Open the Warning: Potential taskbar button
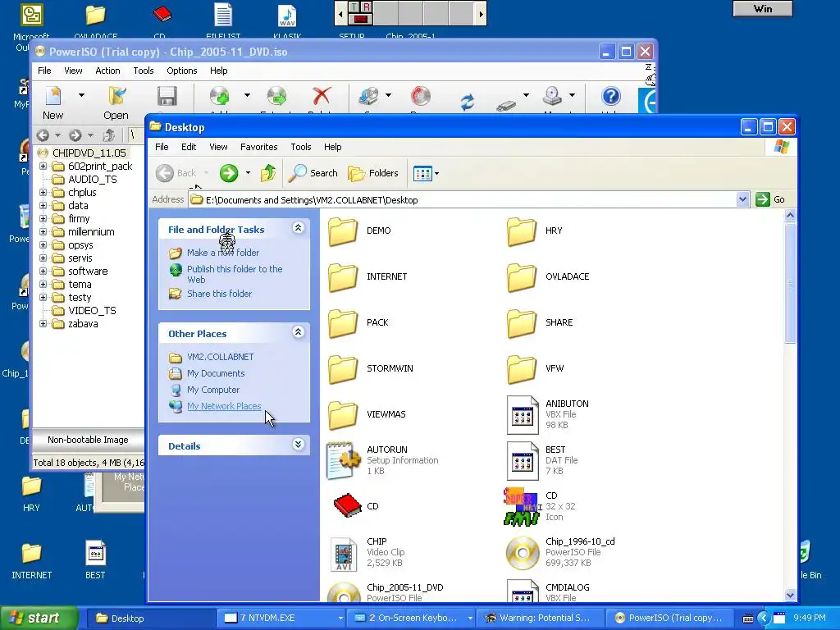 point(540,618)
